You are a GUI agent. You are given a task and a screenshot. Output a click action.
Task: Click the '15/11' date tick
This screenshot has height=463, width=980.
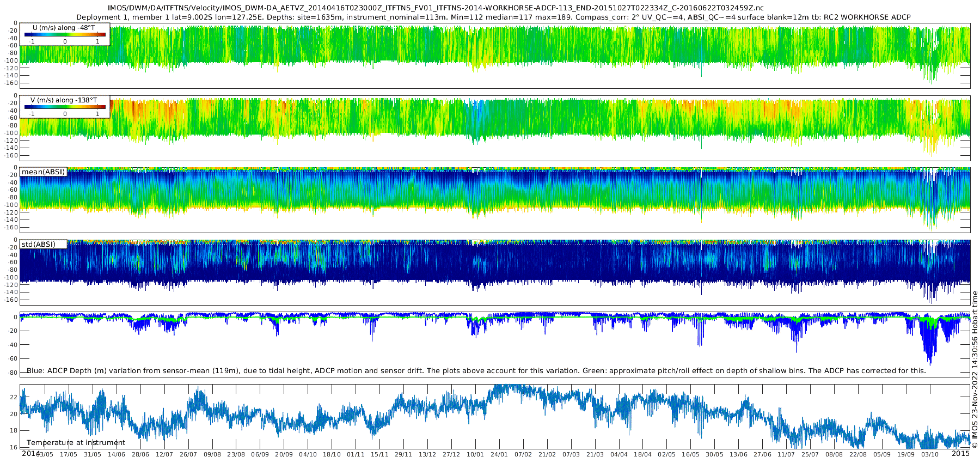click(380, 455)
